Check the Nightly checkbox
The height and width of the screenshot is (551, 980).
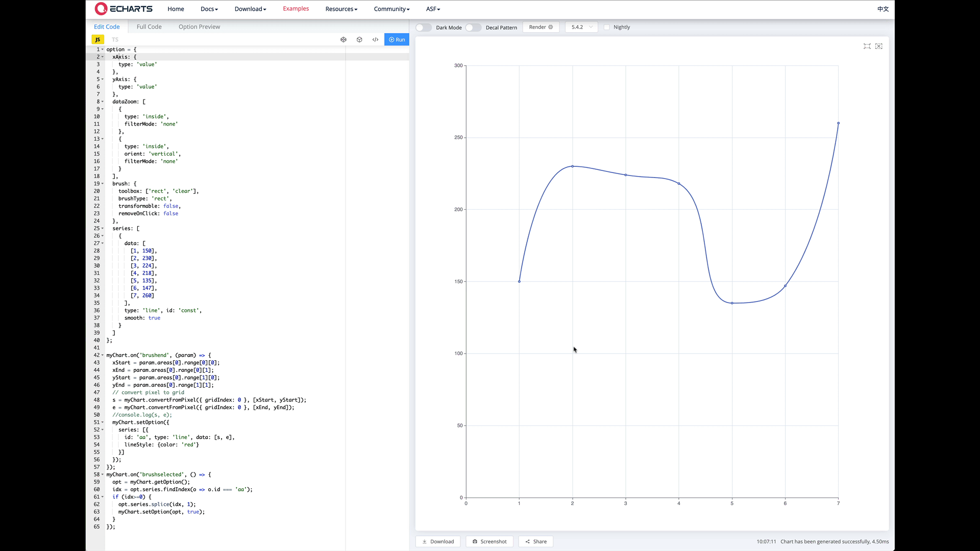(606, 27)
